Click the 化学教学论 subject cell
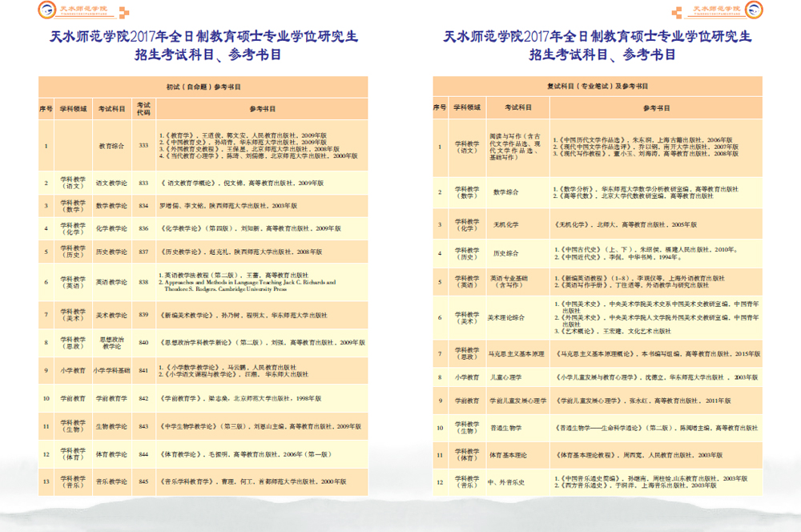The height and width of the screenshot is (532, 801). (111, 228)
